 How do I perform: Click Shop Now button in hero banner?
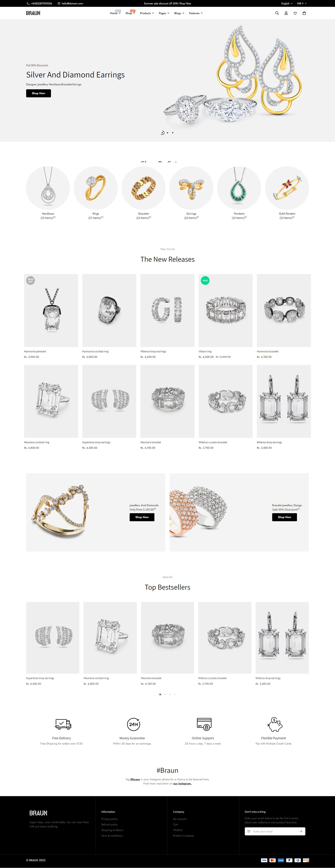click(38, 93)
